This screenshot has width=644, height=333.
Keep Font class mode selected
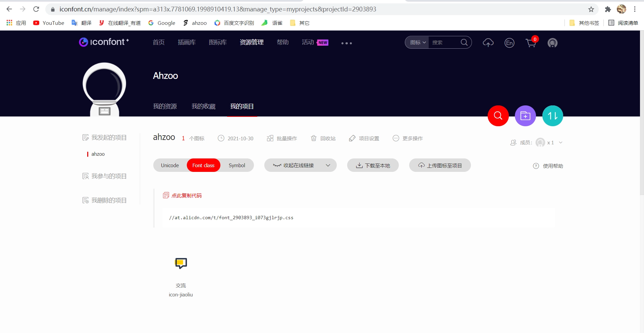[203, 165]
